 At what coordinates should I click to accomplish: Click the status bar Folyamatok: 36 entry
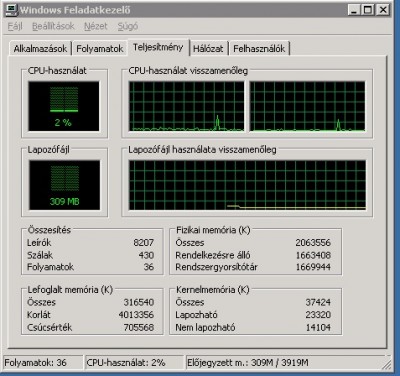[x=43, y=362]
